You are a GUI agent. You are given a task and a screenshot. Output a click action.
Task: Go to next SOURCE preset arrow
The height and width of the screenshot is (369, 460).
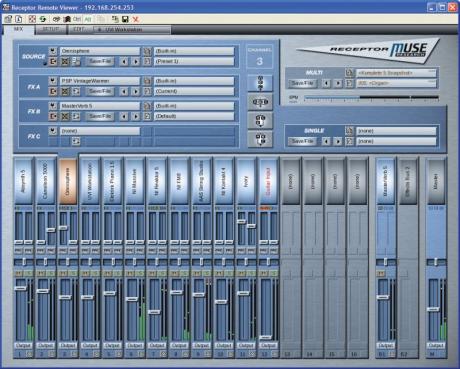(136, 61)
